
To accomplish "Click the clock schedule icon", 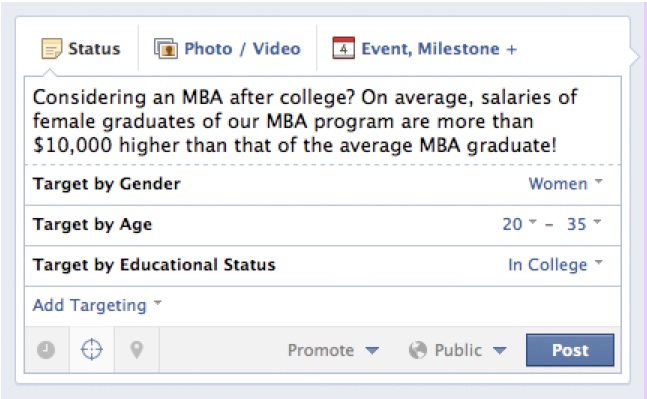I will coord(46,350).
